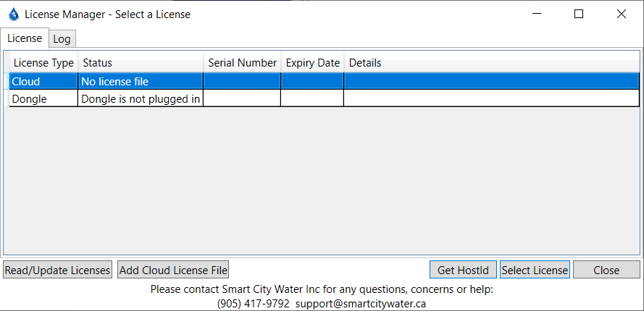The height and width of the screenshot is (311, 644).
Task: Click the Serial Number column header
Action: click(x=242, y=63)
